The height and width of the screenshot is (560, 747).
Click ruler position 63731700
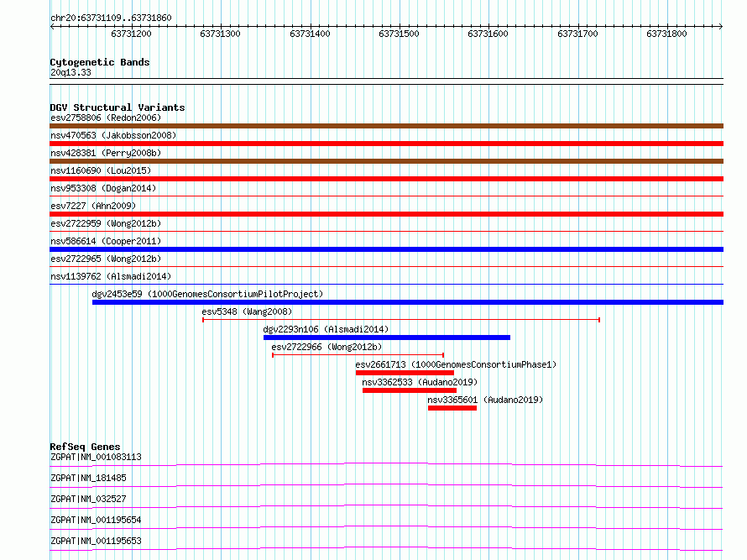pyautogui.click(x=577, y=34)
